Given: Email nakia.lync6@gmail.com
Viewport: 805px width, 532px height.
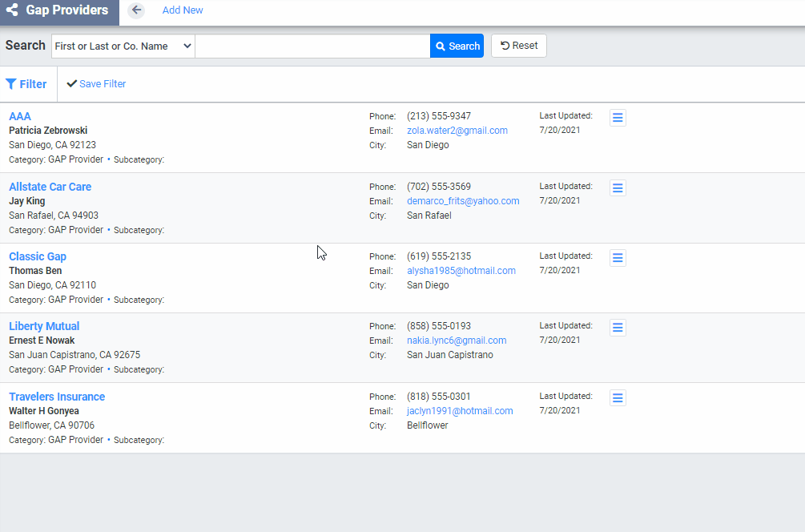Looking at the screenshot, I should click(457, 341).
